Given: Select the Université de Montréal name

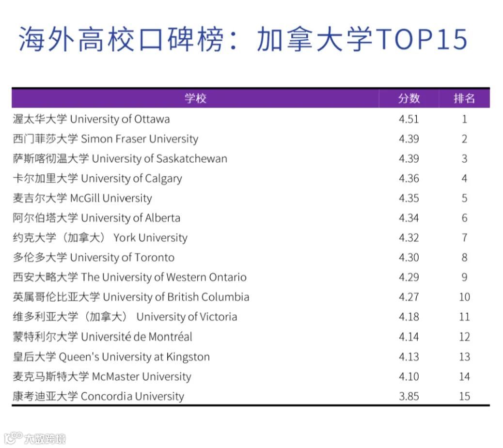Looking at the screenshot, I should 103,337.
